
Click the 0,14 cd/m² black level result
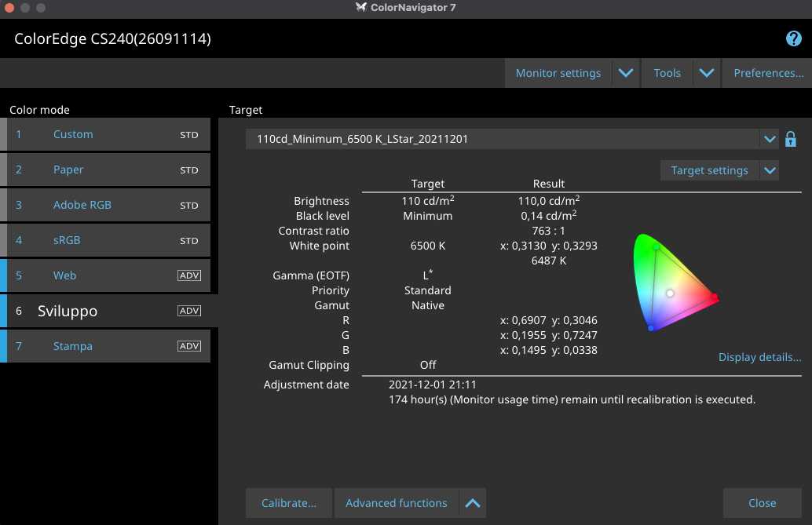[x=549, y=215]
